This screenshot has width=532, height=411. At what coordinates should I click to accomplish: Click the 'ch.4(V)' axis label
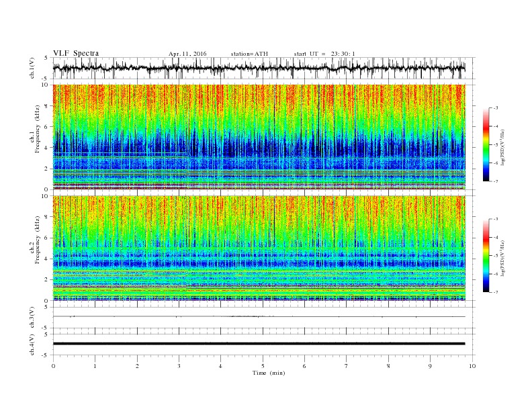[x=32, y=345]
